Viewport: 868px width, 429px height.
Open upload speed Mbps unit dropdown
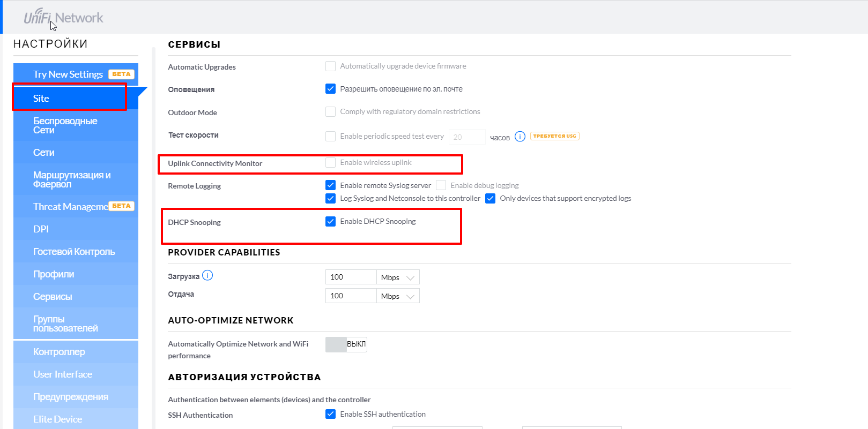point(398,296)
